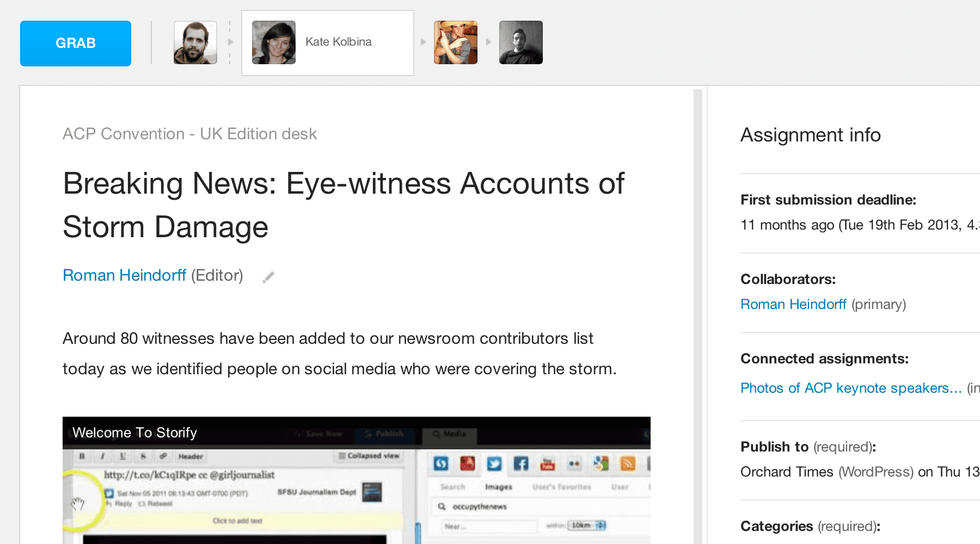980x544 pixels.
Task: Open the Header style selector
Action: pyautogui.click(x=191, y=456)
